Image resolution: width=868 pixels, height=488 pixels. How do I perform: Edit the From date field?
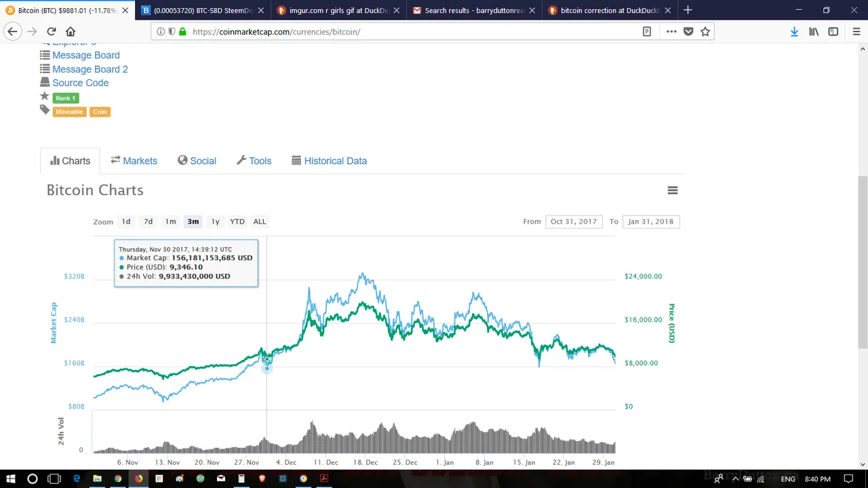[x=574, y=222]
